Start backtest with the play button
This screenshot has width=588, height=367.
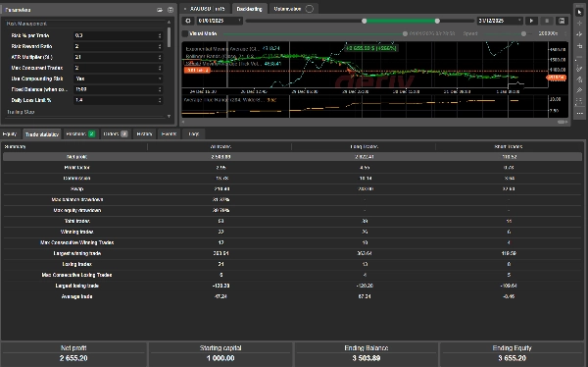click(x=531, y=21)
